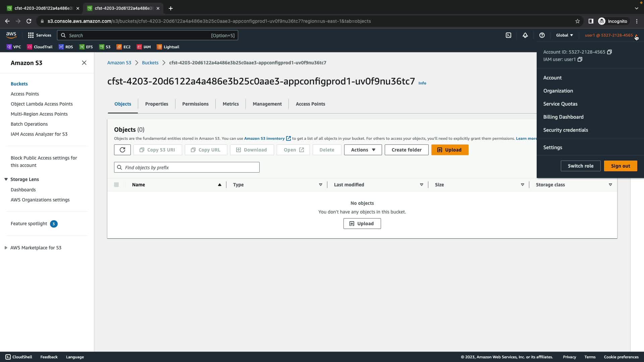Image resolution: width=644 pixels, height=362 pixels.
Task: Copy the Account ID with copy icon
Action: (609, 52)
